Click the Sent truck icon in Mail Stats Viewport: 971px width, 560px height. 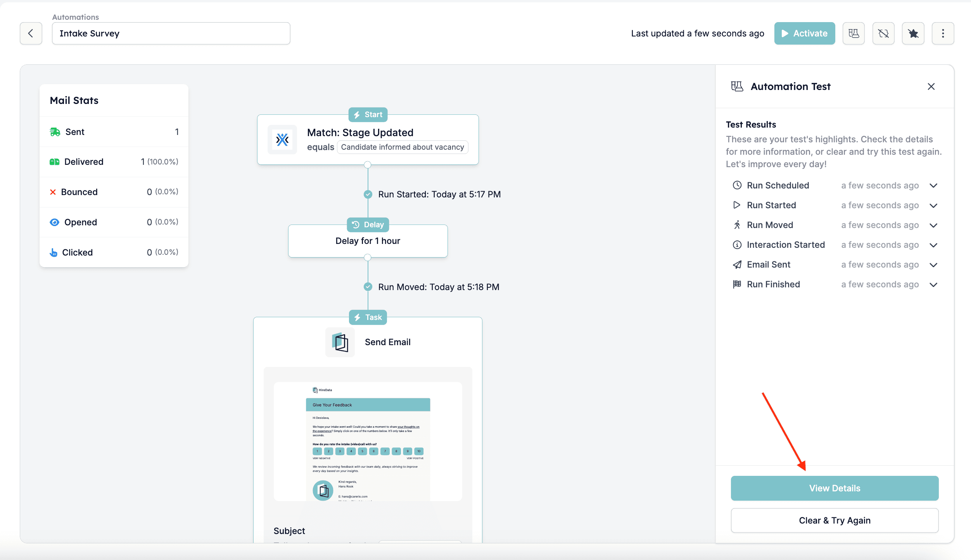[x=55, y=132]
